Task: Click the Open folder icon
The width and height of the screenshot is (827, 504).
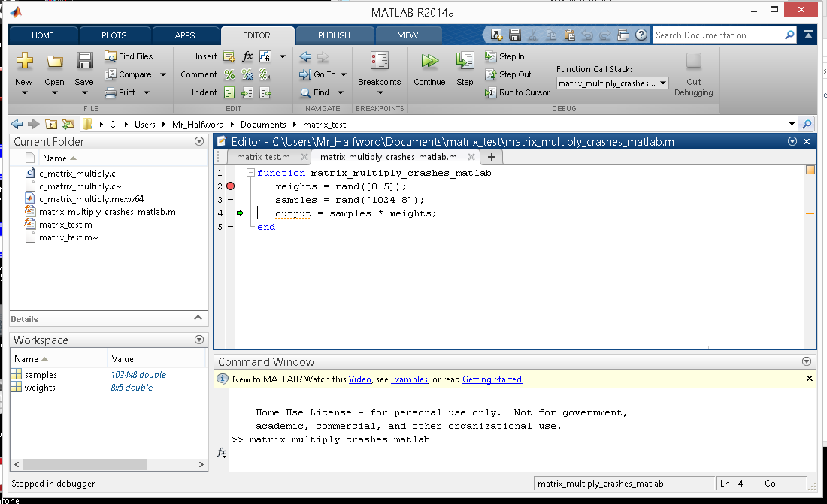Action: tap(54, 61)
